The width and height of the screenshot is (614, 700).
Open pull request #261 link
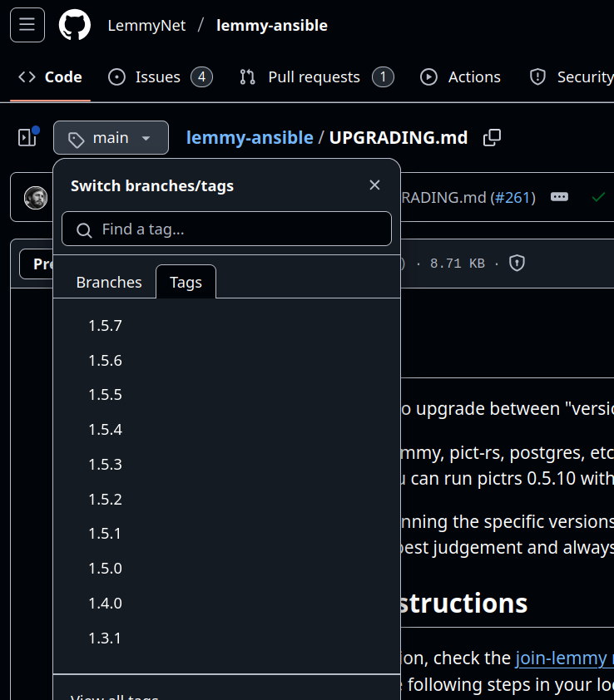click(512, 197)
